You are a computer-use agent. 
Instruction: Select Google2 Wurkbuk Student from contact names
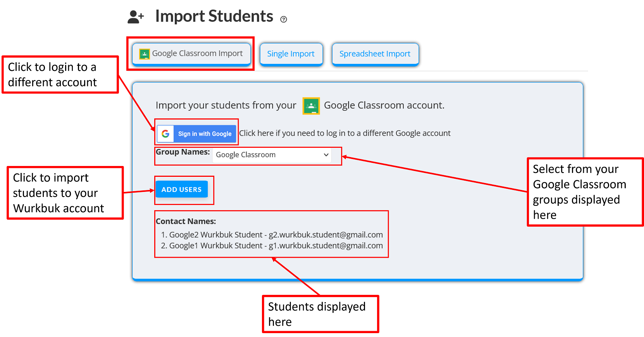(x=272, y=234)
